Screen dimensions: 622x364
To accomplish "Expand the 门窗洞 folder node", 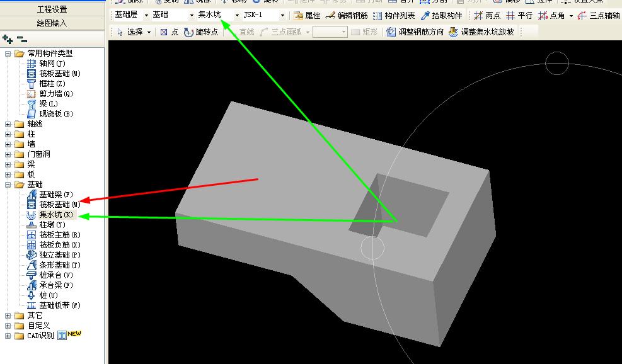I will pos(8,154).
